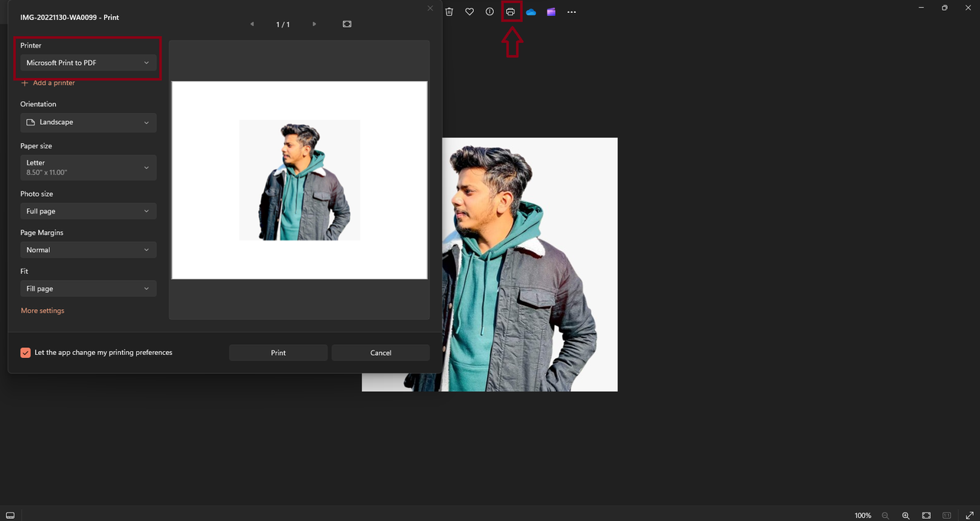Click the plus icon beside Add a printer
Viewport: 980px width, 521px height.
(x=24, y=83)
